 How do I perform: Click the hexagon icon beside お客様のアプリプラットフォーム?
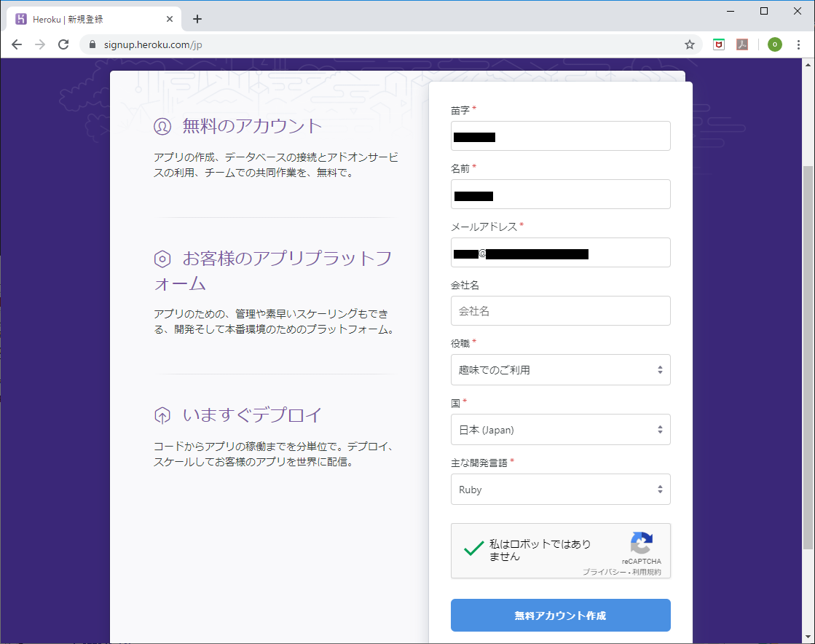pyautogui.click(x=162, y=259)
